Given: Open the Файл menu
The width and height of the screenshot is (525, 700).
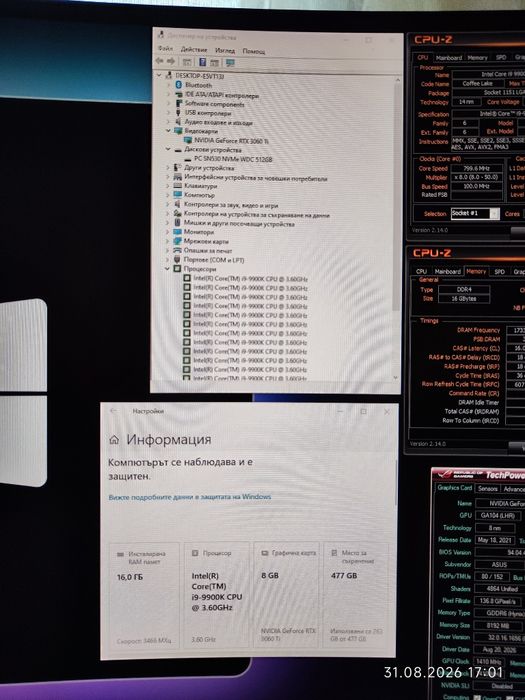Looking at the screenshot, I should (x=165, y=48).
